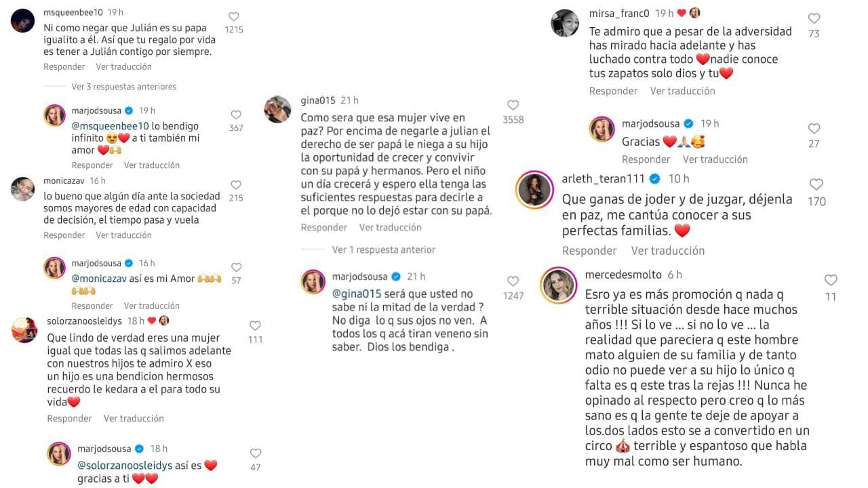This screenshot has width=868, height=488.
Task: Toggle like on marjodsousa's Gracias reply
Action: click(x=813, y=127)
